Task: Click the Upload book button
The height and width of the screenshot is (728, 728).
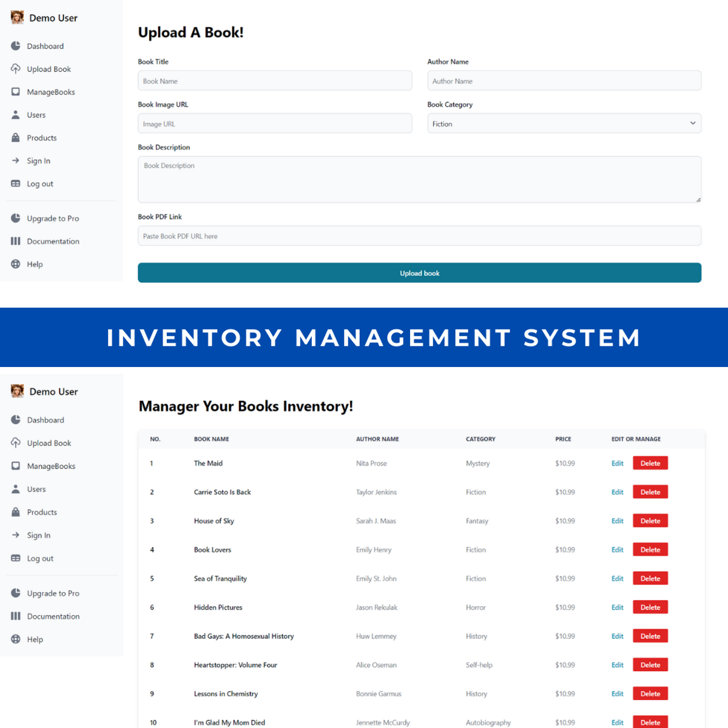Action: [x=419, y=272]
